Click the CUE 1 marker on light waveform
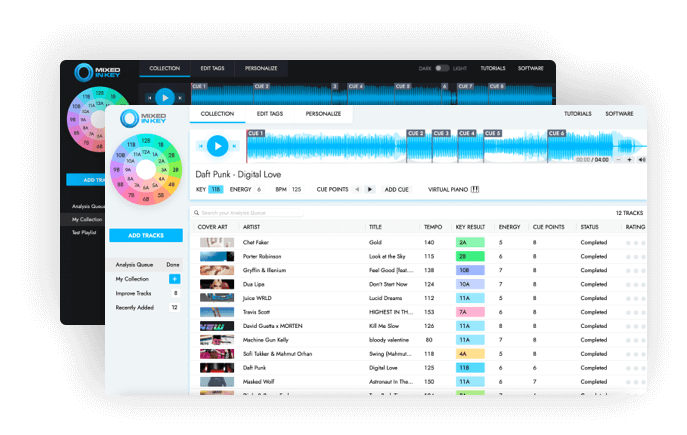Viewport: 687px width, 435px height. [255, 133]
